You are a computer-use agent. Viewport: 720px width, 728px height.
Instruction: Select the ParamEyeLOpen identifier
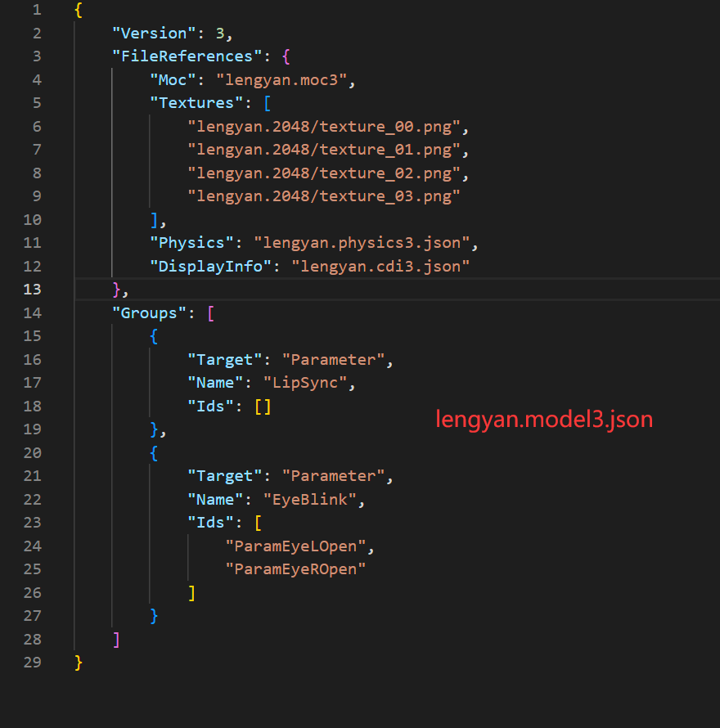[295, 546]
